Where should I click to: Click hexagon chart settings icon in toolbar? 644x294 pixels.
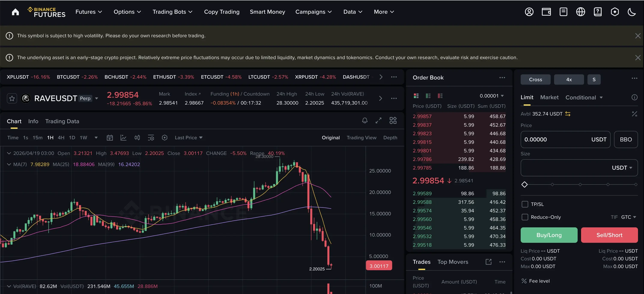tap(164, 138)
